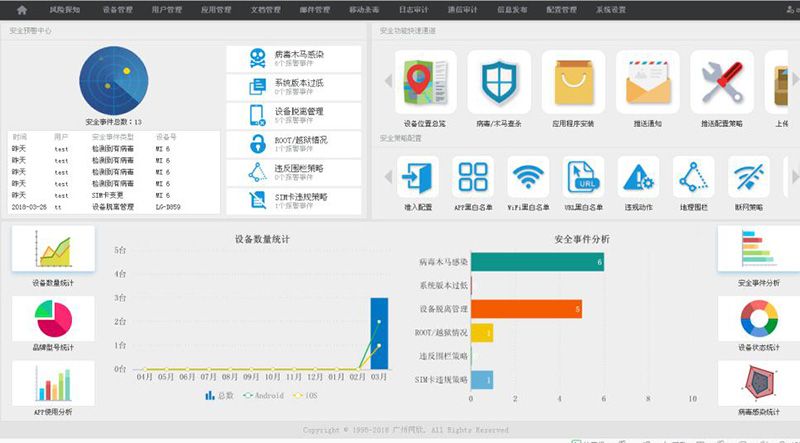This screenshot has width=800, height=443.
Task: Toggle the 总数 series in chart legend
Action: [x=218, y=396]
